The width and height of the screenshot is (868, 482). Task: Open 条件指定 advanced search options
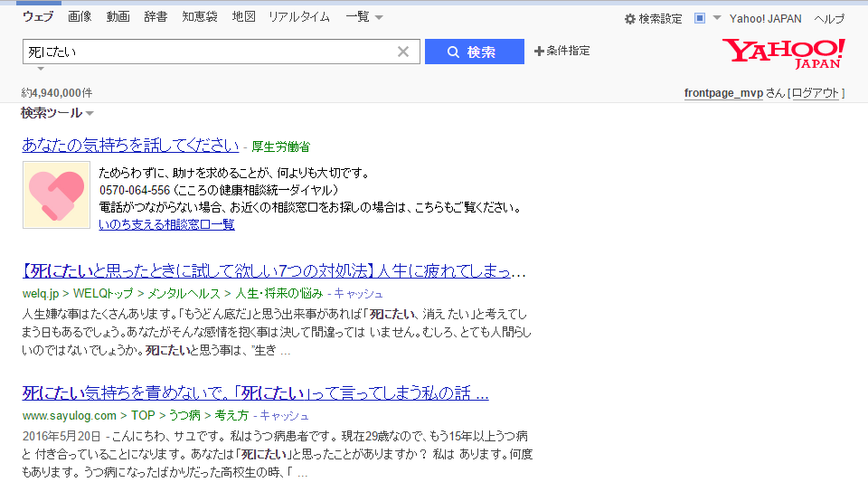point(561,51)
